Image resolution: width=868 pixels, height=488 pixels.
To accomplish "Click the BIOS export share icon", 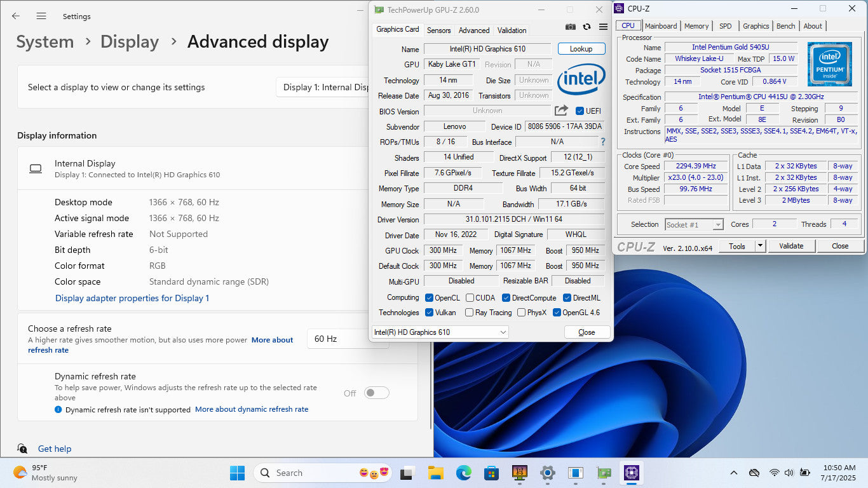I will [561, 111].
